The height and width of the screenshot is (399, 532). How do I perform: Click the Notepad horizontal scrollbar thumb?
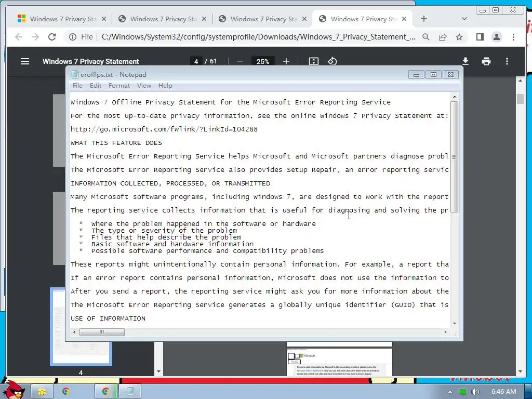click(102, 332)
